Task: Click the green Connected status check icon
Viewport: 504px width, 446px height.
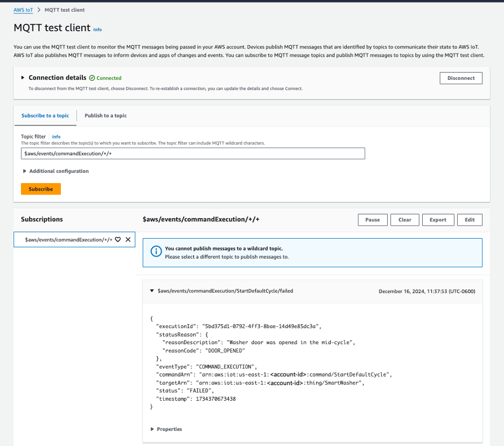Action: pyautogui.click(x=92, y=78)
